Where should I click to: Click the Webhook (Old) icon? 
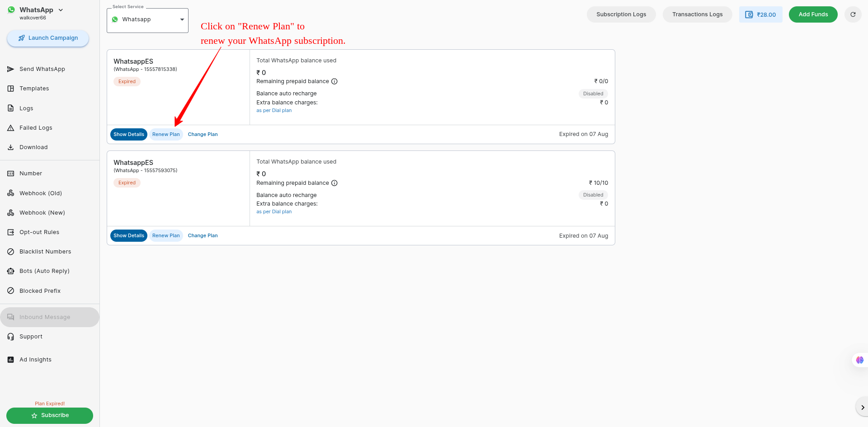tap(10, 193)
